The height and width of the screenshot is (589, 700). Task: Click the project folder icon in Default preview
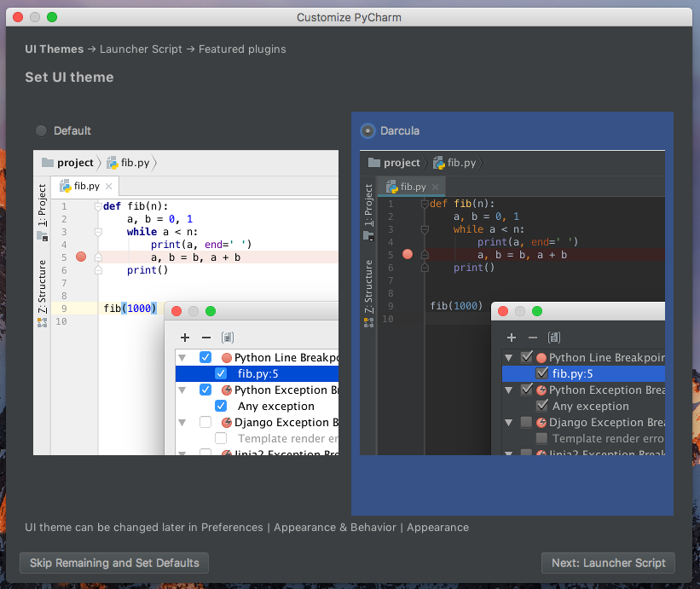coord(46,163)
